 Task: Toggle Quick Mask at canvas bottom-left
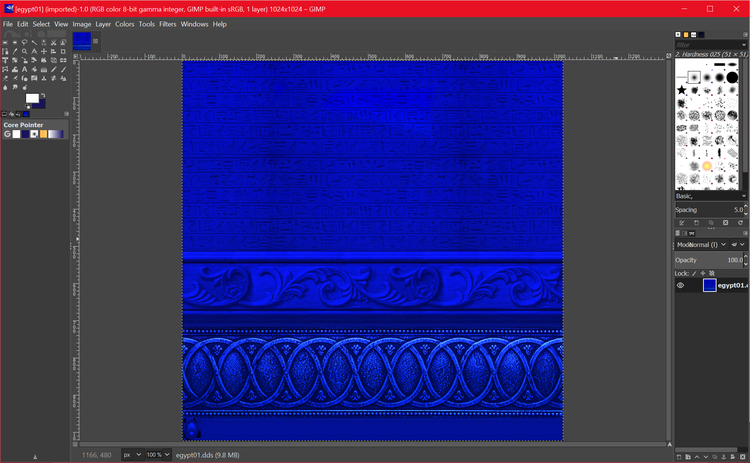click(x=75, y=444)
